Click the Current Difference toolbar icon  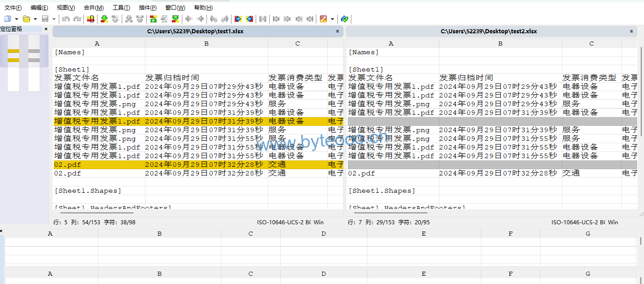165,19
